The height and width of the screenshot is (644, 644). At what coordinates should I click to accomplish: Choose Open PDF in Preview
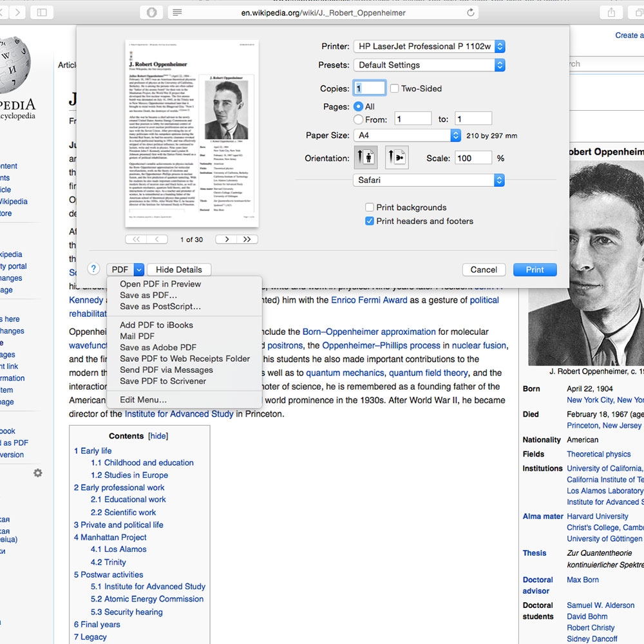[x=160, y=284]
